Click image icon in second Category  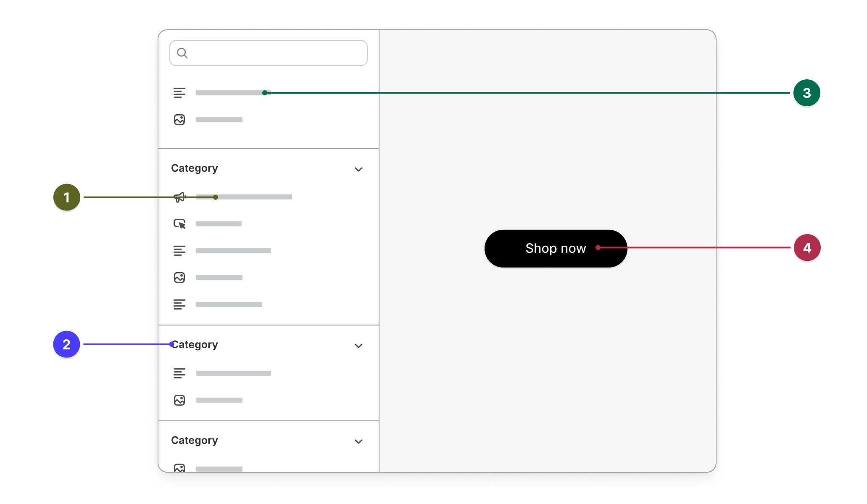tap(179, 400)
